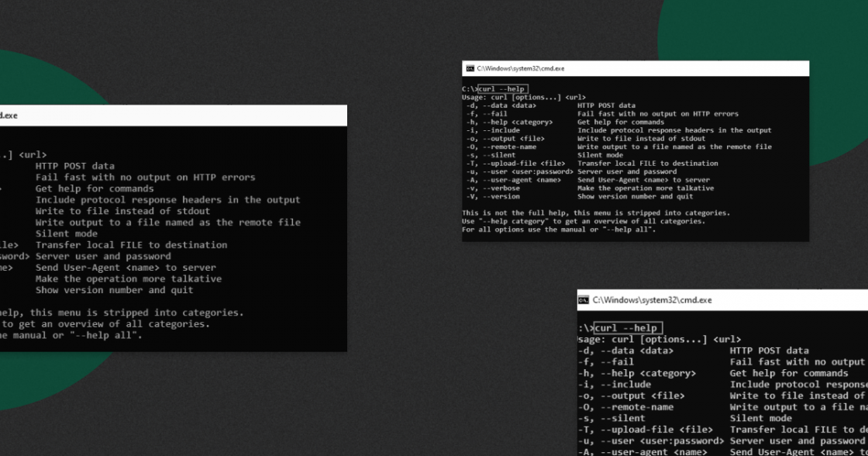Click 'Make the operation more talkative' in the left window
This screenshot has height=456, width=868.
pyautogui.click(x=129, y=278)
